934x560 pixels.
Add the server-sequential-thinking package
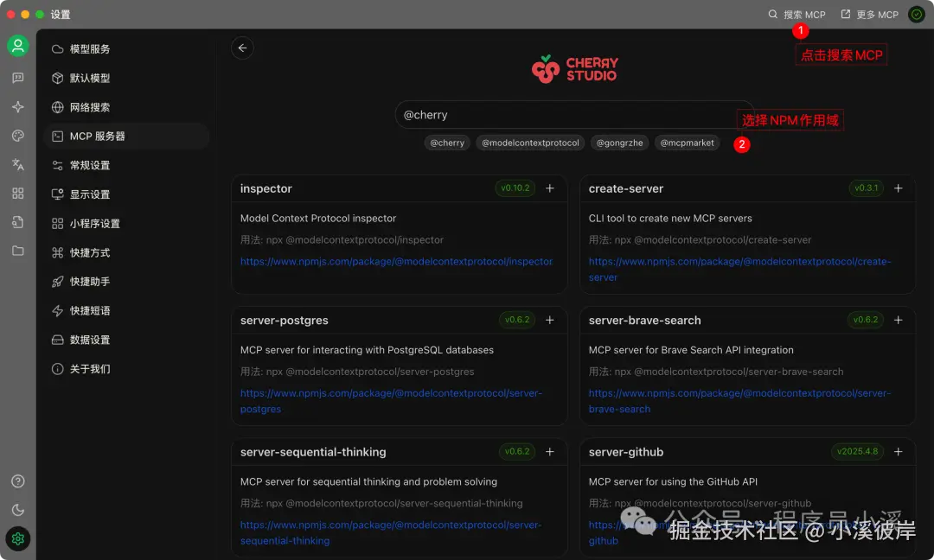[x=550, y=452]
